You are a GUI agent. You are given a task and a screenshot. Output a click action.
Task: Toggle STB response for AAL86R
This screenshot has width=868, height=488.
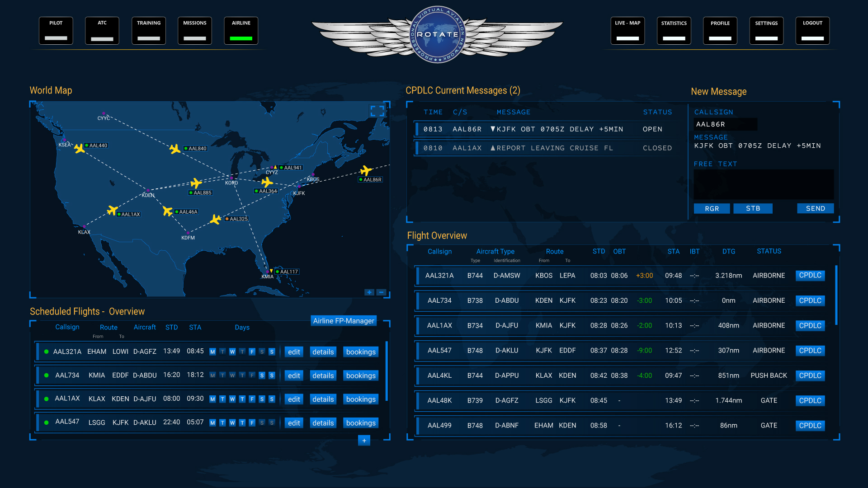coord(752,208)
